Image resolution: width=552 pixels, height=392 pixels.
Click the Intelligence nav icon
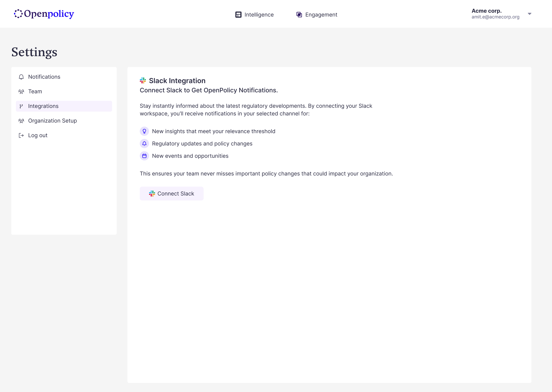(238, 15)
